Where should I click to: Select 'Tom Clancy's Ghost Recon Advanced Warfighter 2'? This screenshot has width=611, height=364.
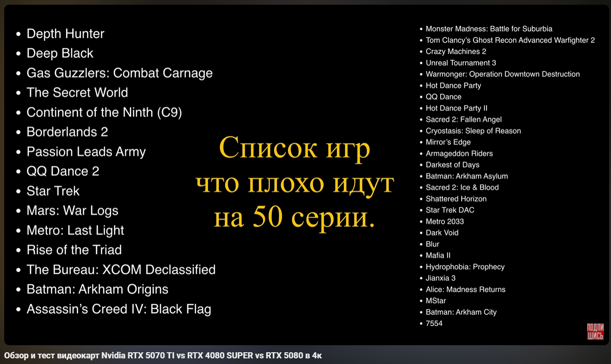click(510, 40)
